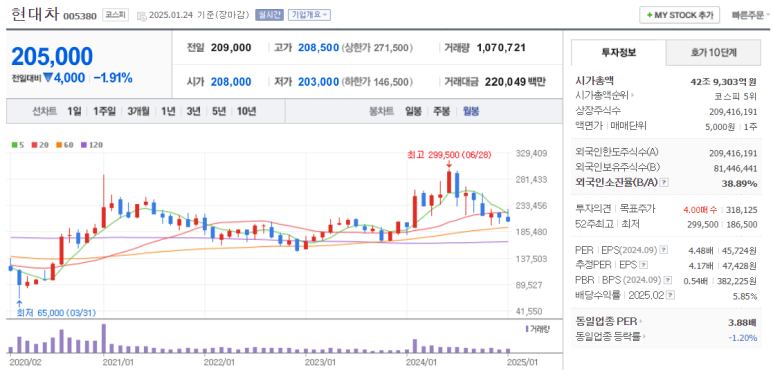Click the 목표주가 value 318,125
773x370 pixels.
[742, 210]
